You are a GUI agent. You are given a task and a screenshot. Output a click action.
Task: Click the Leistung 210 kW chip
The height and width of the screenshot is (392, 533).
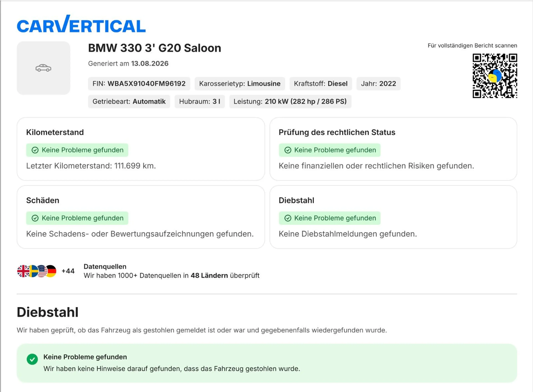tap(290, 102)
